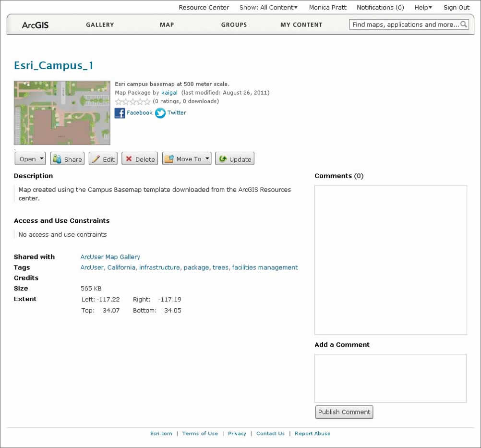Click the package tag
This screenshot has height=448, width=481.
pyautogui.click(x=196, y=267)
